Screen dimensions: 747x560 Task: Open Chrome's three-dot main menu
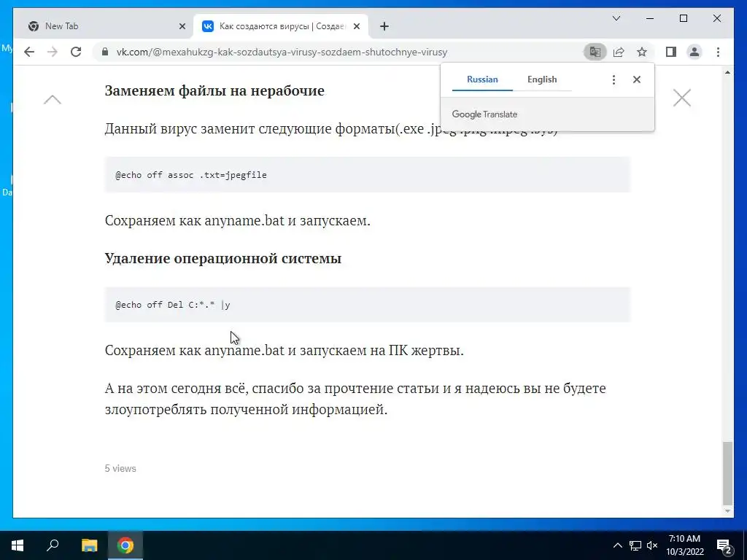click(x=718, y=52)
